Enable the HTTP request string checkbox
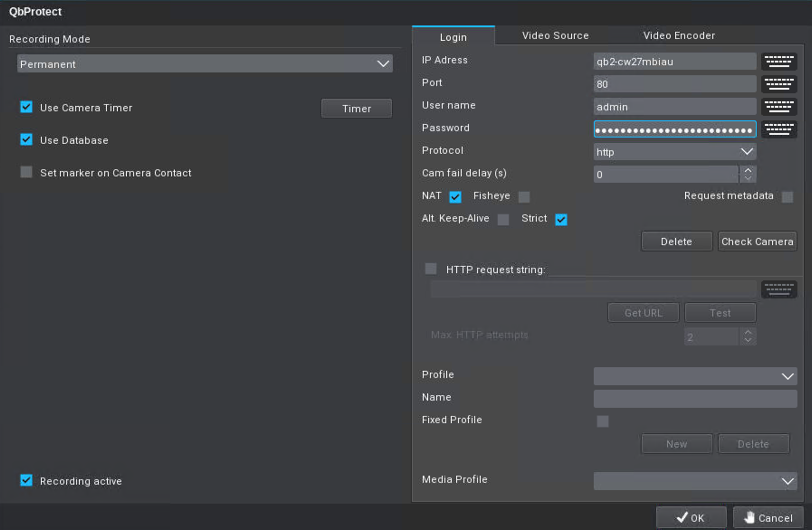This screenshot has width=812, height=530. click(431, 269)
